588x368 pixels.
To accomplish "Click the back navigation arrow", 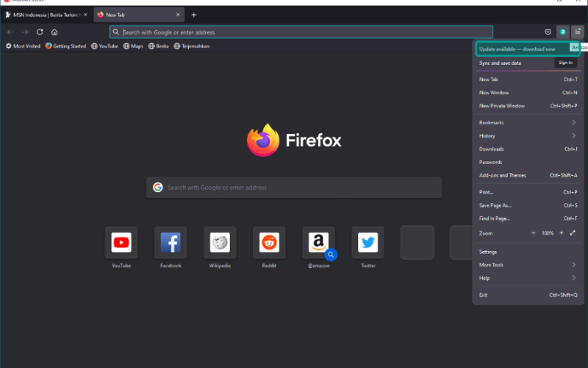I will [x=10, y=32].
